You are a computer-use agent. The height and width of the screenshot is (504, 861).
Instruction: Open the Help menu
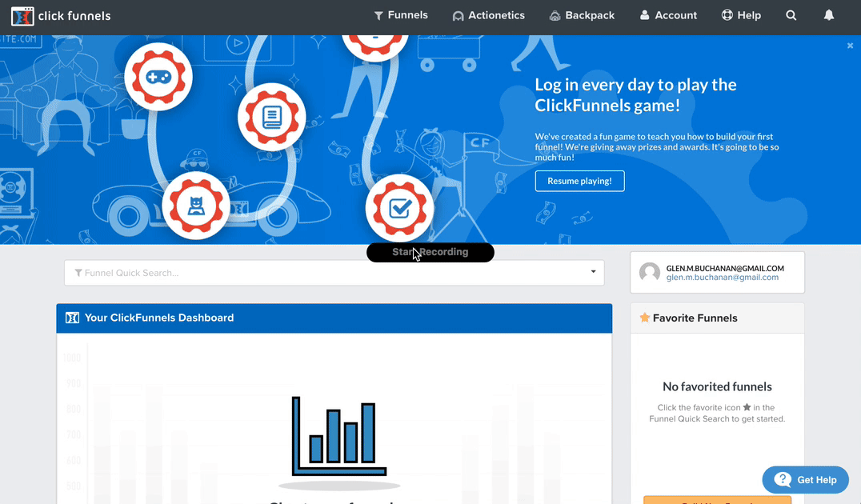click(741, 15)
